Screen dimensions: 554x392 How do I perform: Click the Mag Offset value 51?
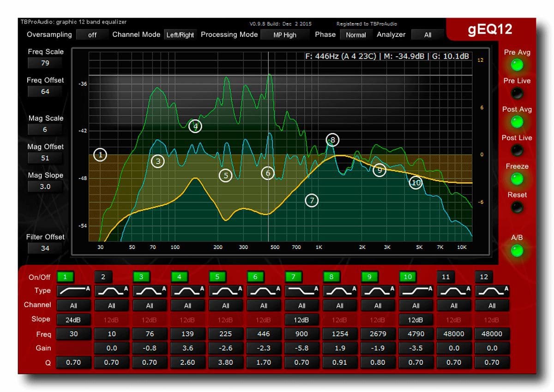[45, 158]
